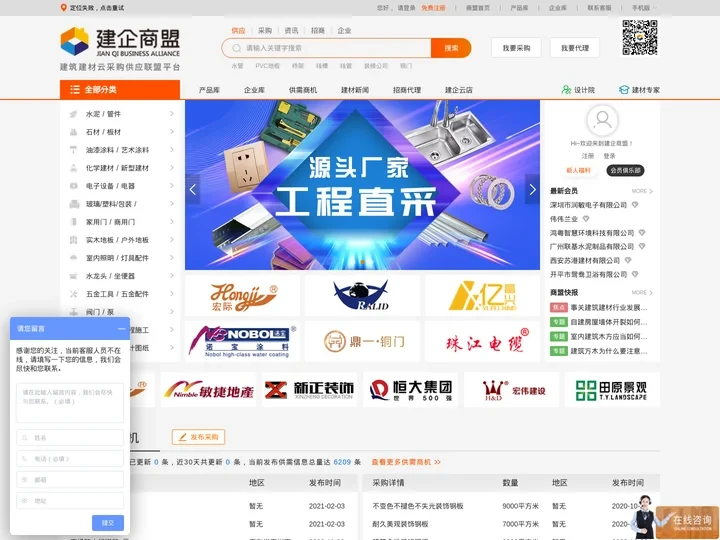Screen dimensions: 720x540
Task: Open the 产品库 main menu item
Action: 209,90
